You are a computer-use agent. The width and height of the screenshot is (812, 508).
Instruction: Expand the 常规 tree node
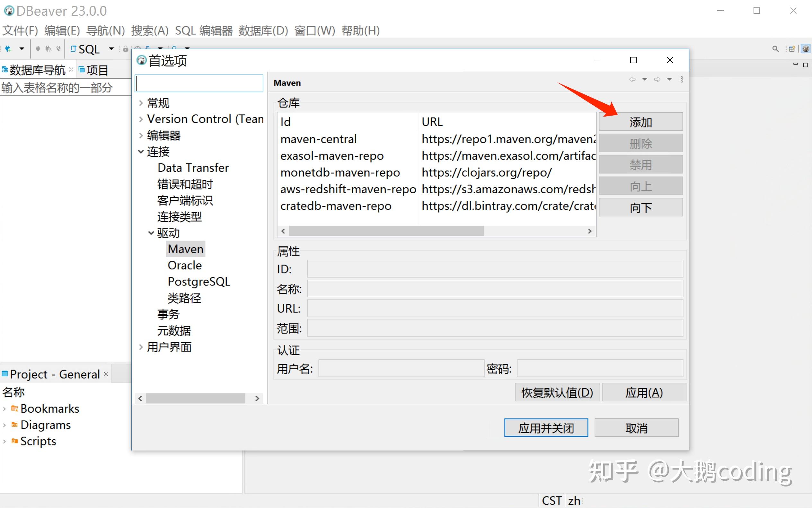coord(141,103)
